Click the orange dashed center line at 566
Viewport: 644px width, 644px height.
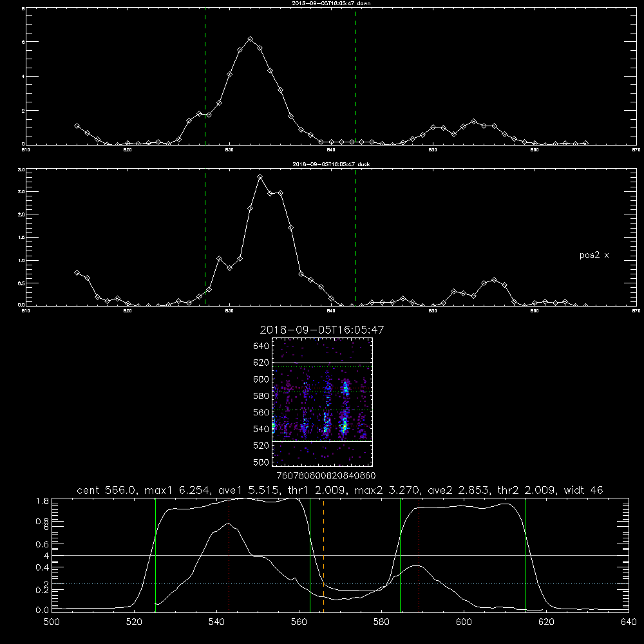[x=324, y=555]
